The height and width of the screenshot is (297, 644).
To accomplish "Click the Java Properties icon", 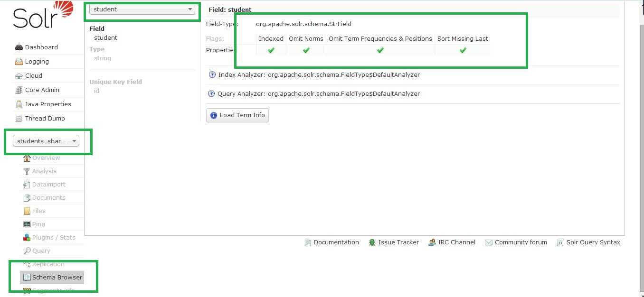I will pos(19,104).
